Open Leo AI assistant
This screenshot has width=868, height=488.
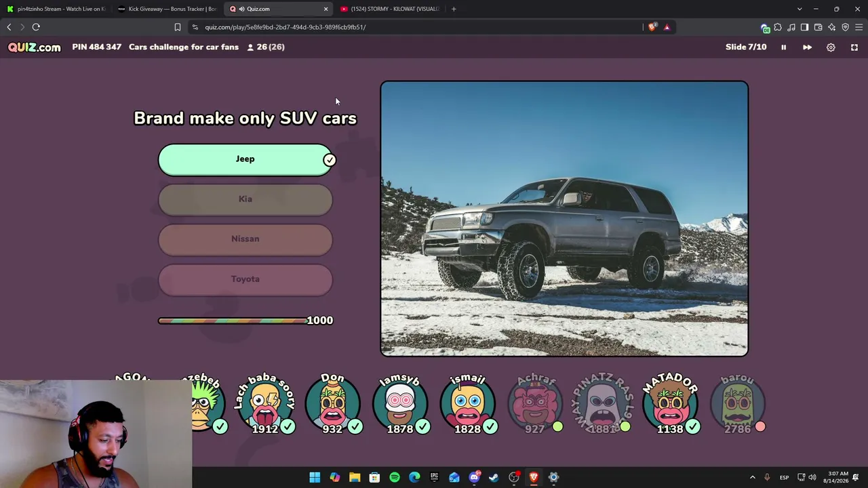[831, 27]
